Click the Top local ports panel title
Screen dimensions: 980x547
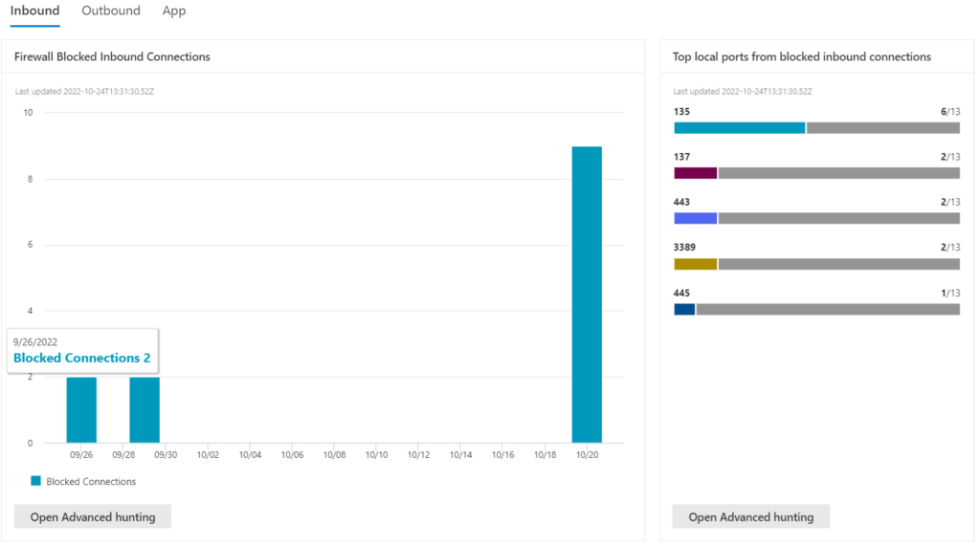point(801,57)
